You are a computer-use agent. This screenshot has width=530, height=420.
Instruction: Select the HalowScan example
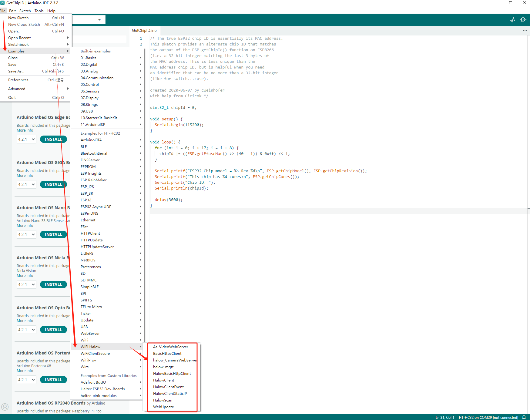[163, 400]
